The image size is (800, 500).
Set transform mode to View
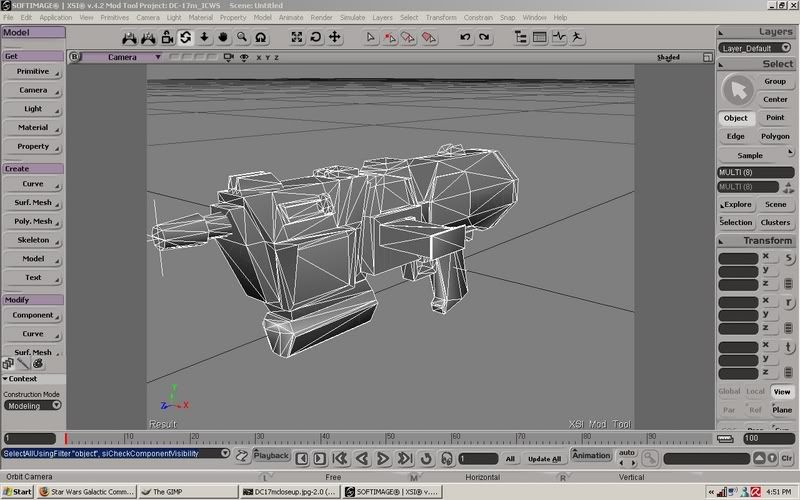tap(782, 391)
